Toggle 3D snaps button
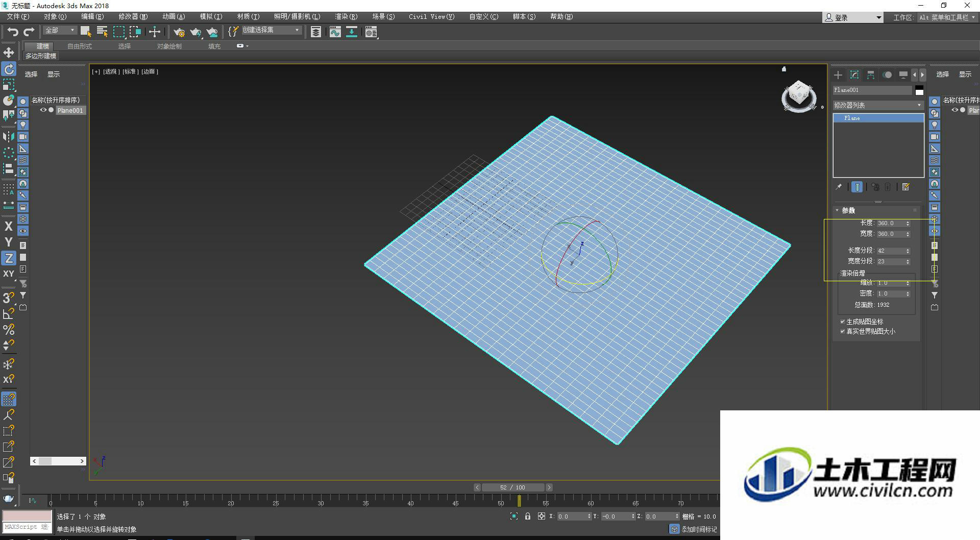980x540 pixels. click(9, 298)
